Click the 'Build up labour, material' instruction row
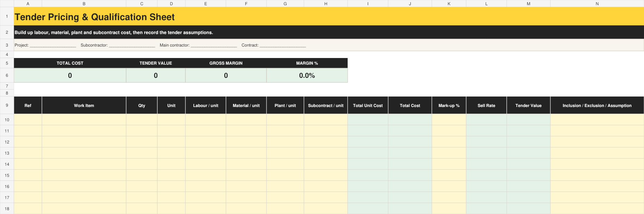The width and height of the screenshot is (644, 214). tap(329, 32)
